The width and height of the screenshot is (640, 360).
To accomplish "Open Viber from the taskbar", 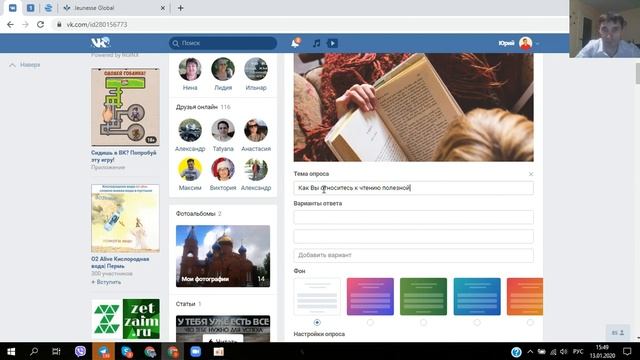I will pos(80,351).
